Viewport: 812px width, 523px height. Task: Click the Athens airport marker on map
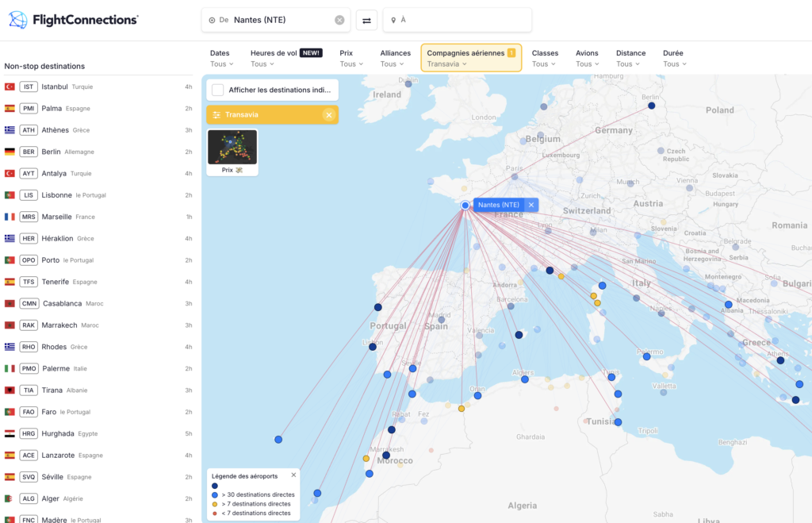pyautogui.click(x=780, y=360)
